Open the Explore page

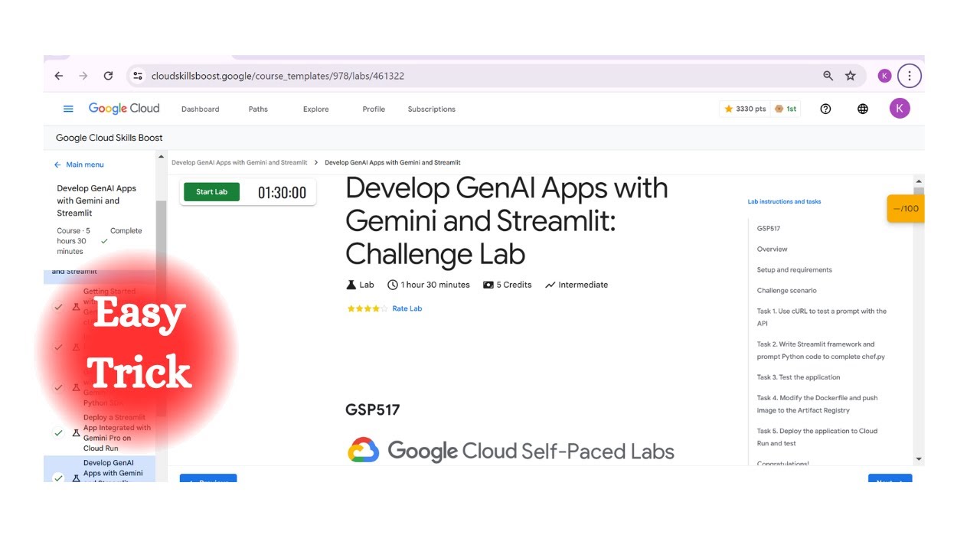click(315, 109)
